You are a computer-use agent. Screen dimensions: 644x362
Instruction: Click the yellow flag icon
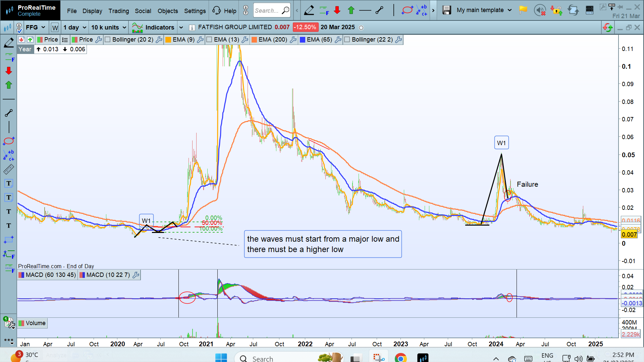coord(523,10)
